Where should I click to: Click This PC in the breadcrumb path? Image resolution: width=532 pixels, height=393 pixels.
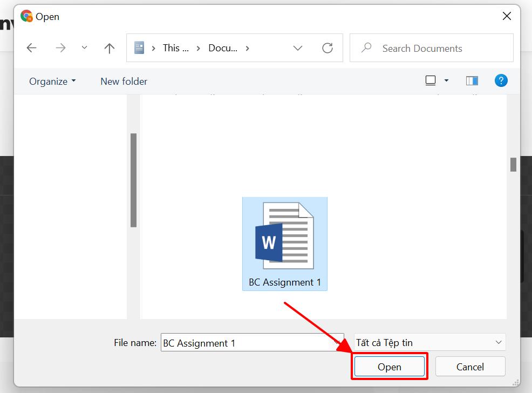pyautogui.click(x=175, y=48)
